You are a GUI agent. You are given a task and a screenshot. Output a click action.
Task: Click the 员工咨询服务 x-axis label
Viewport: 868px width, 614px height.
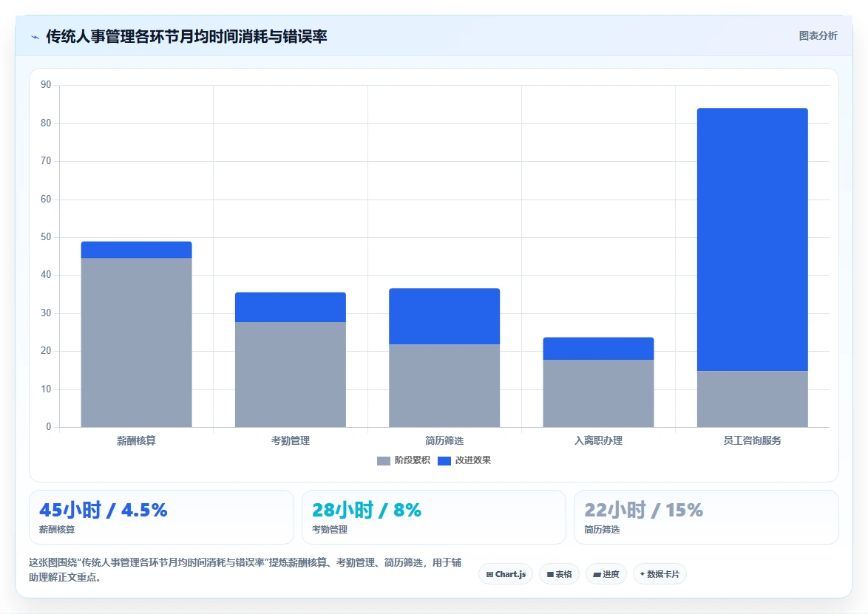pyautogui.click(x=753, y=440)
